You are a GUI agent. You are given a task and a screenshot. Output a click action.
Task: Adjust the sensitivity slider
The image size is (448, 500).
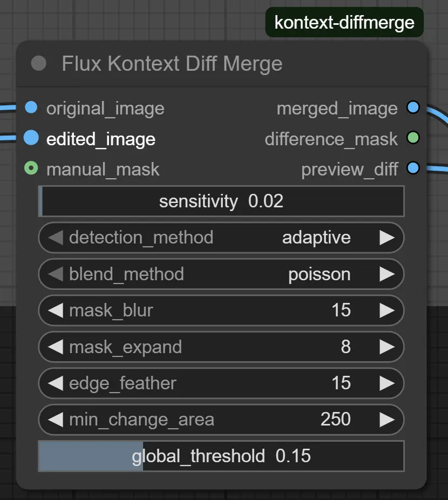pyautogui.click(x=221, y=201)
